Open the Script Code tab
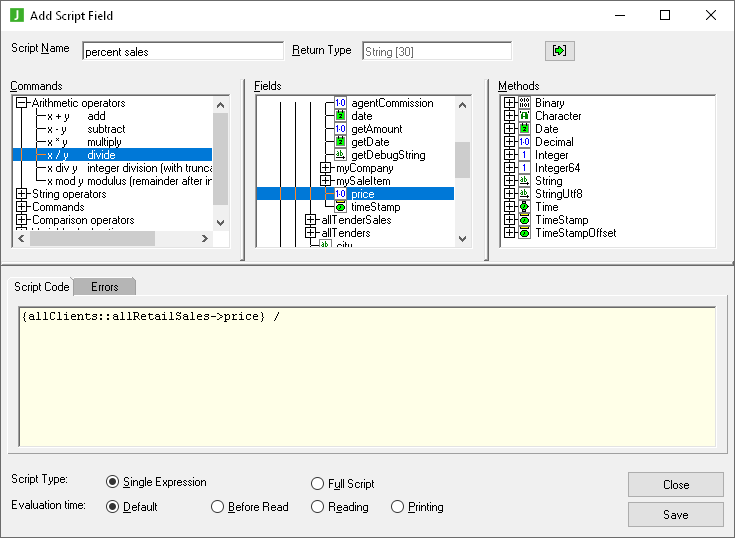This screenshot has height=538, width=735. 42,287
